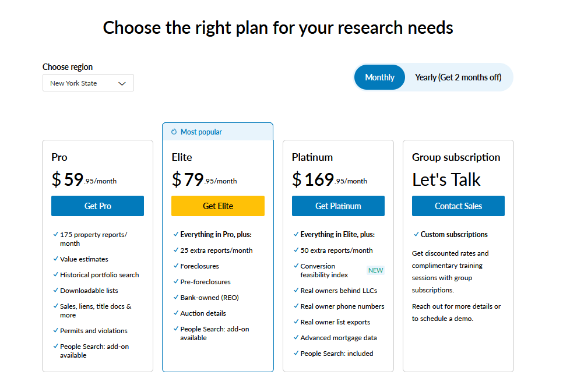563x392 pixels.
Task: Switch billing to Yearly (Get 2 months off)
Action: tap(458, 77)
